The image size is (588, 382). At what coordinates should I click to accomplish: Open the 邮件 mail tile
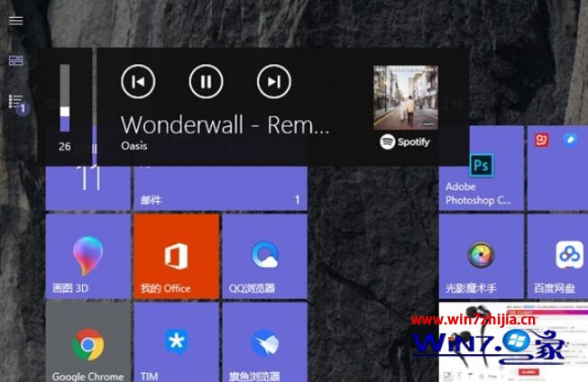tap(220, 188)
